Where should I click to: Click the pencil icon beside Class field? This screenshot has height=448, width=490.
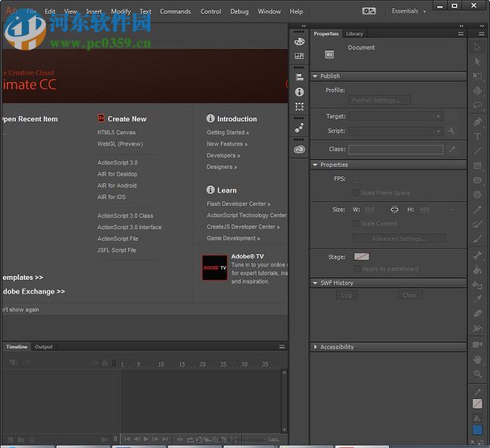pos(452,149)
